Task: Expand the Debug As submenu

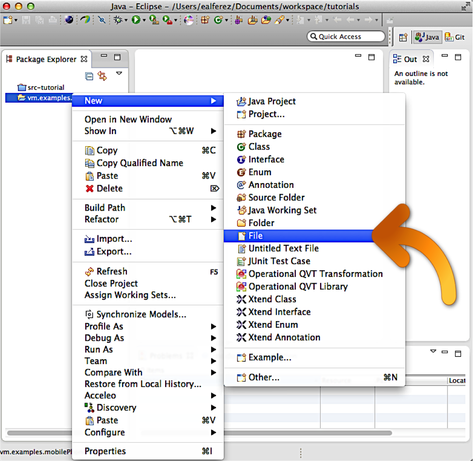Action: (148, 338)
